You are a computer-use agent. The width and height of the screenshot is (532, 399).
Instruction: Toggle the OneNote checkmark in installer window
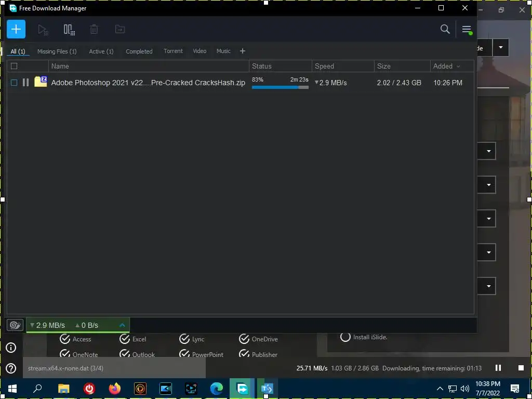(x=65, y=353)
